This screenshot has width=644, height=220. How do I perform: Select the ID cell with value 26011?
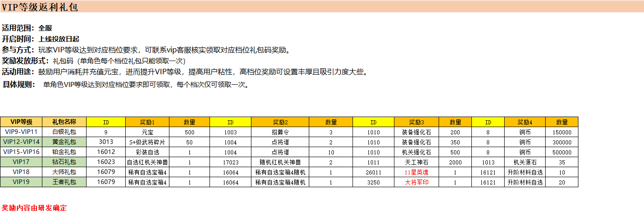tap(373, 172)
